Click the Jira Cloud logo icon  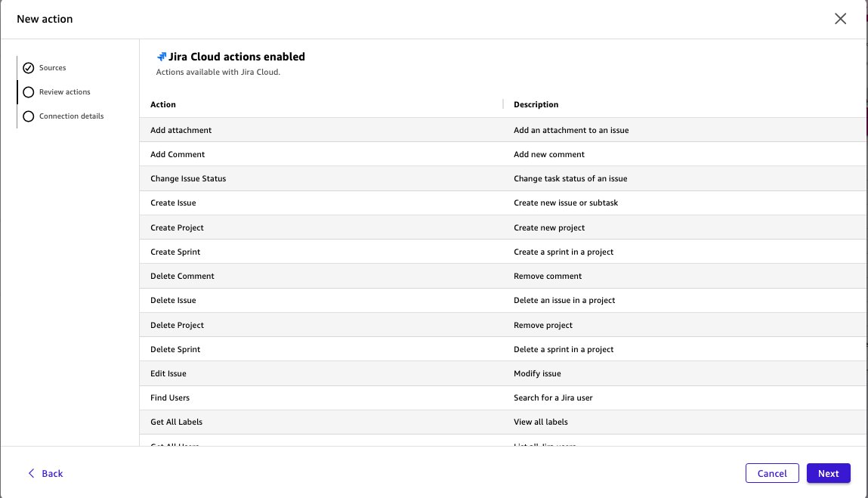161,55
